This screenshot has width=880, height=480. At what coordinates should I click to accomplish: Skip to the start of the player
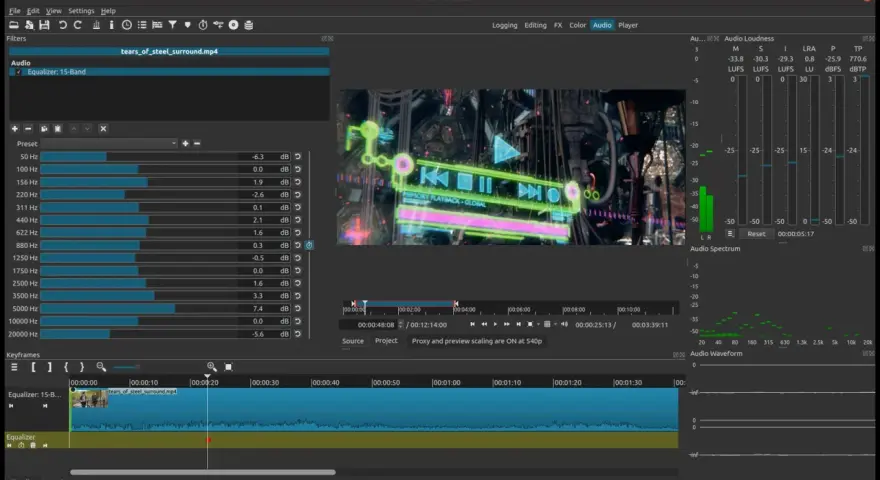pos(473,324)
